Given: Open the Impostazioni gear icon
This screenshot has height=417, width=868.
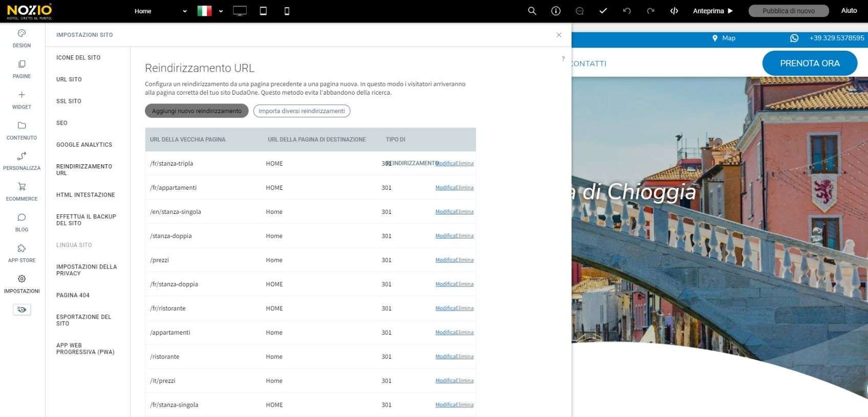Looking at the screenshot, I should pos(22,279).
